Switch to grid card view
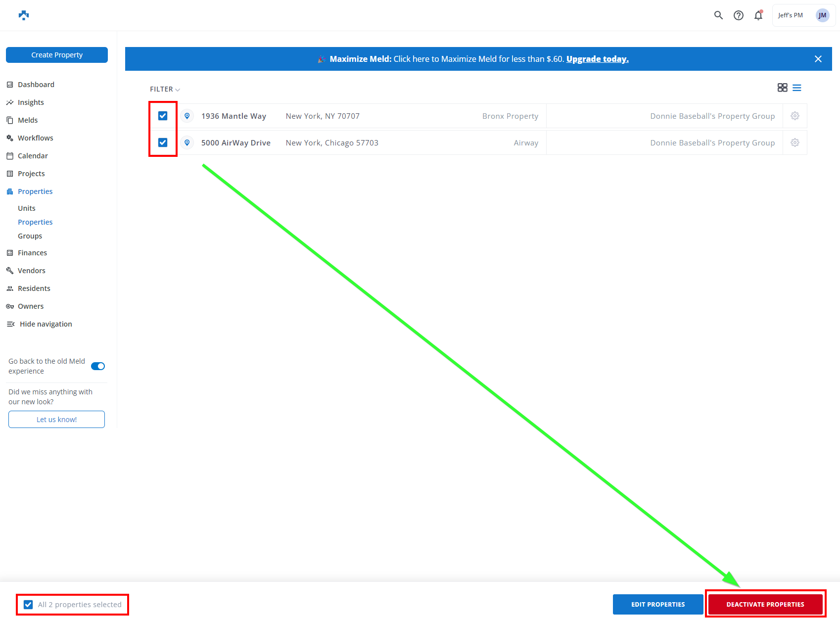Screen dimensions: 840x619 [x=782, y=88]
